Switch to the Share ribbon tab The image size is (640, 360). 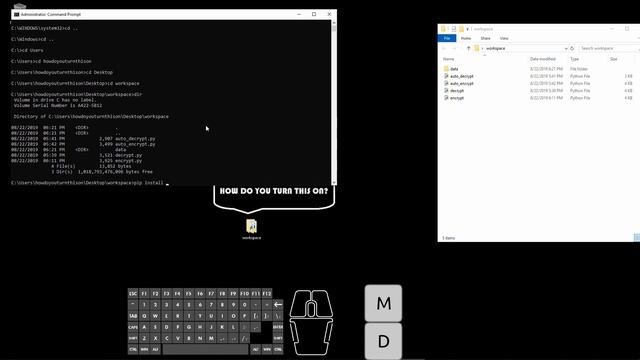485,38
